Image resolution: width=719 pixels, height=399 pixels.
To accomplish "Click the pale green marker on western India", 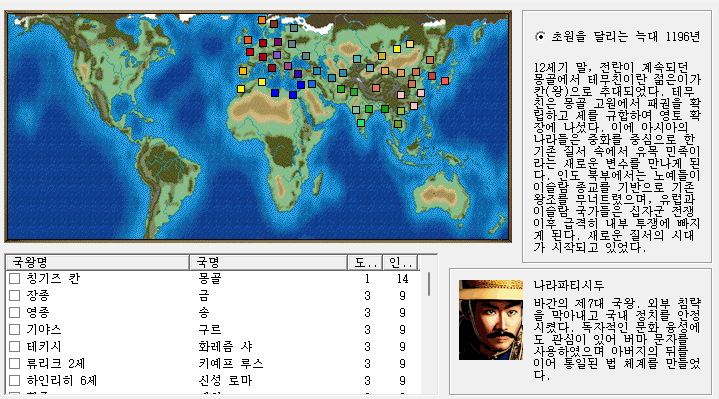I will 356,110.
